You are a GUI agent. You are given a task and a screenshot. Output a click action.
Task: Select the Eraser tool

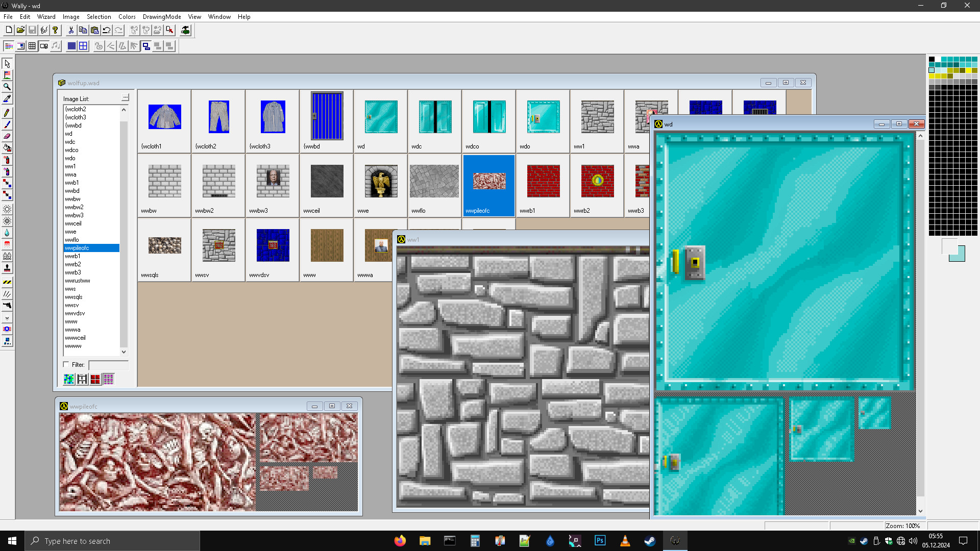(7, 136)
